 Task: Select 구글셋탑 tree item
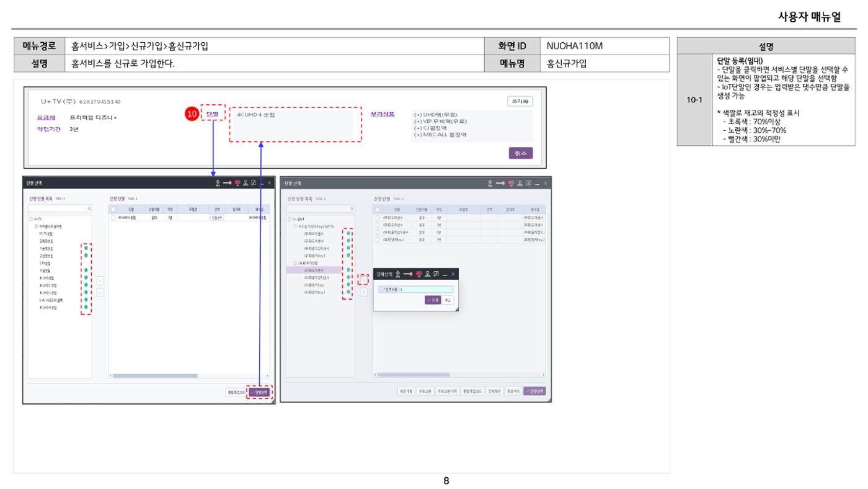[x=45, y=271]
